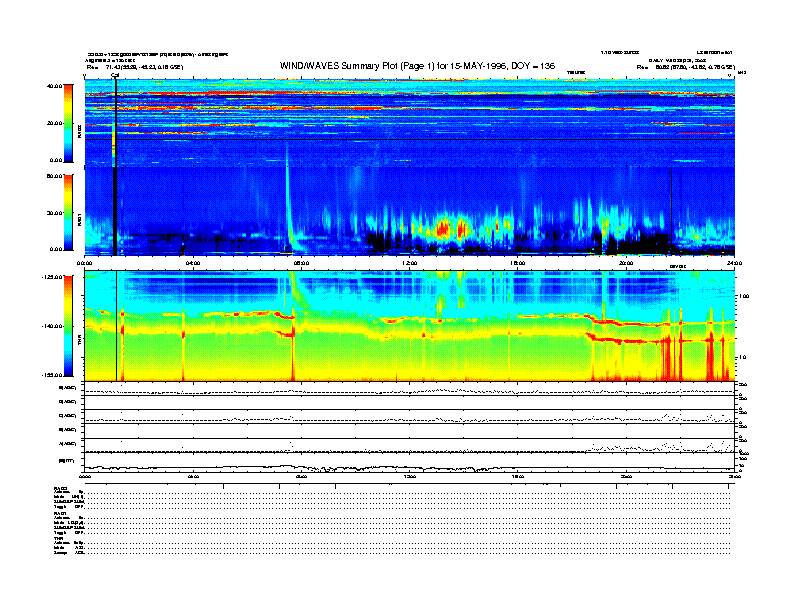The width and height of the screenshot is (792, 612).
Task: Click the WIND/WAVES Summary Plot title
Action: (417, 66)
